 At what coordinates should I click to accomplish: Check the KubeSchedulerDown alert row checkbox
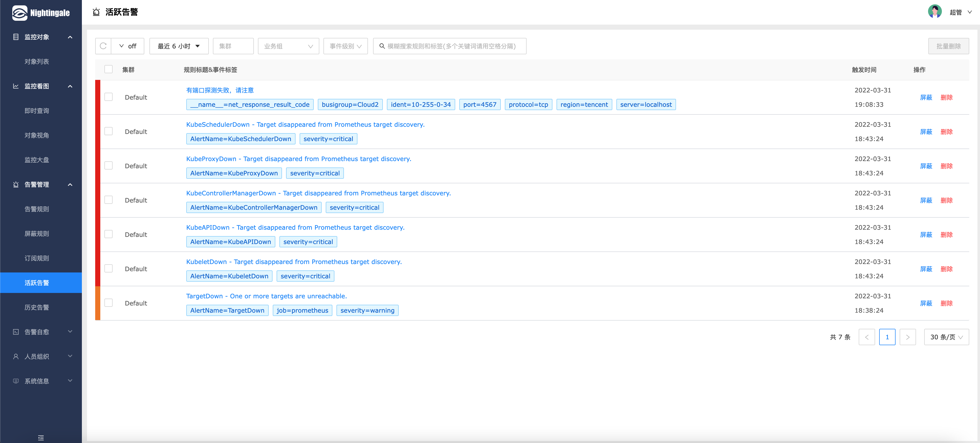(x=108, y=131)
